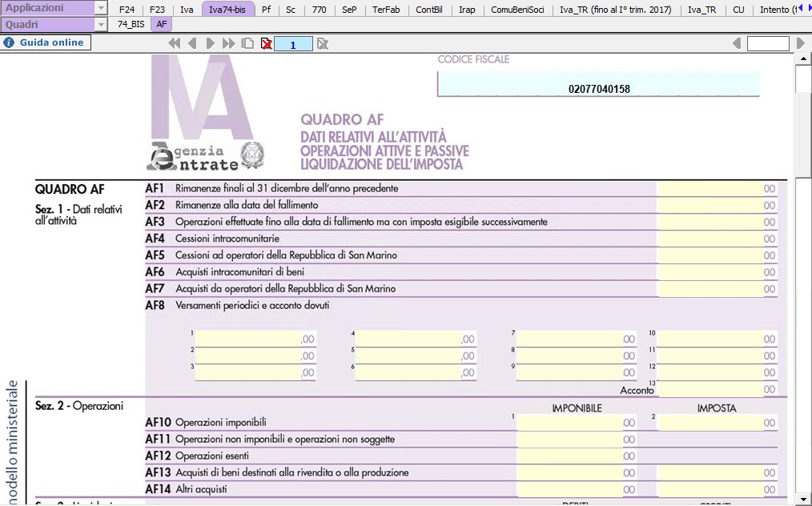
Task: Open the Iva application tab
Action: (x=187, y=10)
